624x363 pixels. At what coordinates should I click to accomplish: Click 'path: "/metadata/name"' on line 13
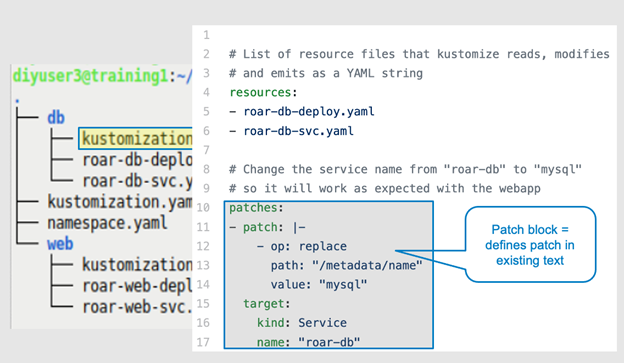click(x=346, y=265)
